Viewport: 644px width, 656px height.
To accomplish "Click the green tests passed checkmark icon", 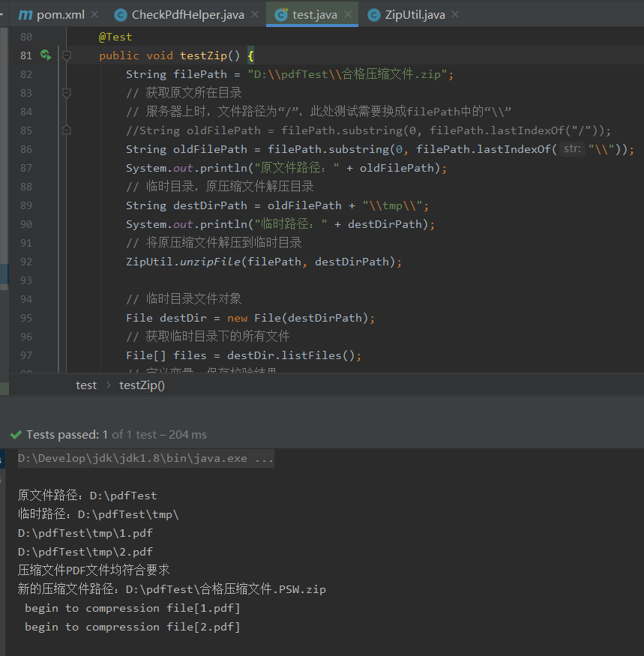I will (x=16, y=435).
